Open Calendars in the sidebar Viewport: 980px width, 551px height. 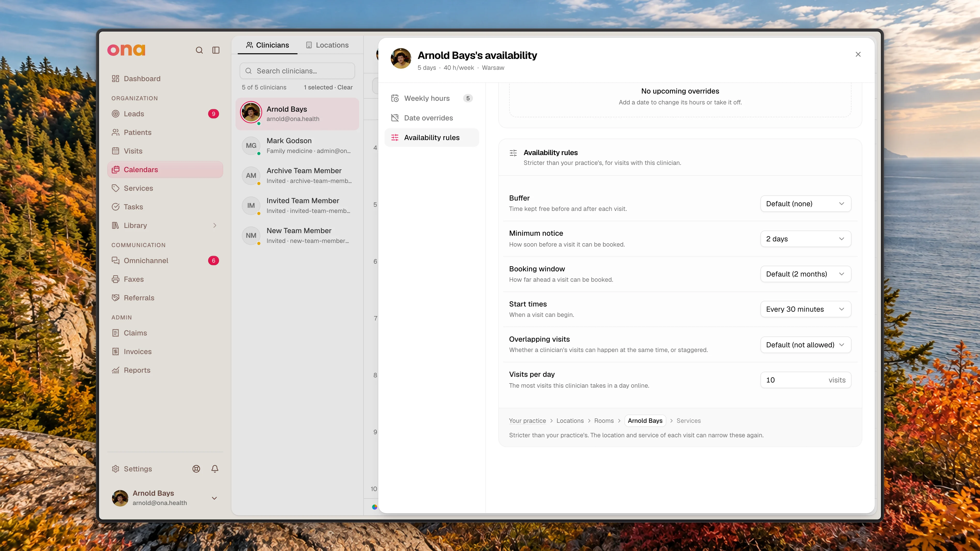(x=165, y=170)
